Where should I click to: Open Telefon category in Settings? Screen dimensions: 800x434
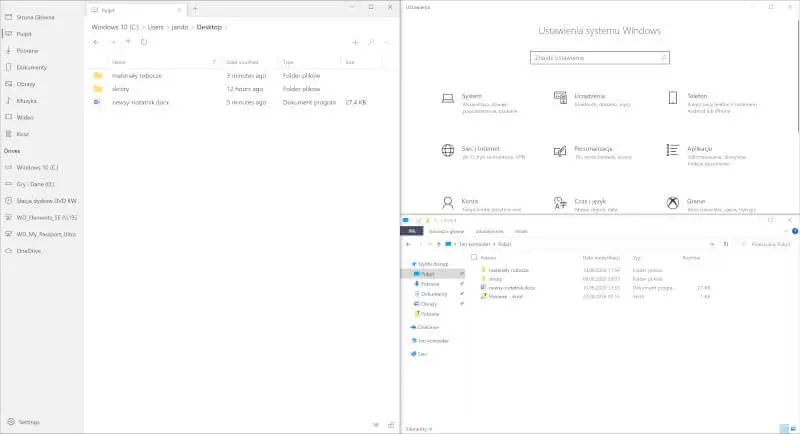[x=712, y=103]
